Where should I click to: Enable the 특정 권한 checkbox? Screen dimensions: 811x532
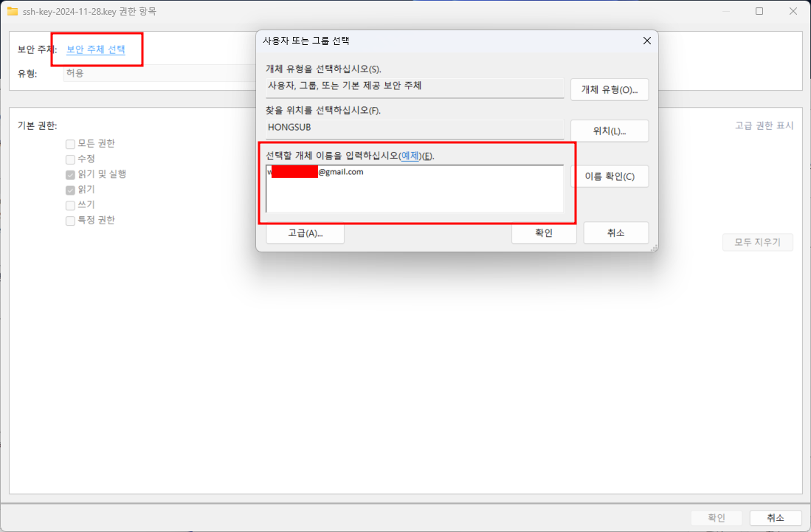pos(70,221)
